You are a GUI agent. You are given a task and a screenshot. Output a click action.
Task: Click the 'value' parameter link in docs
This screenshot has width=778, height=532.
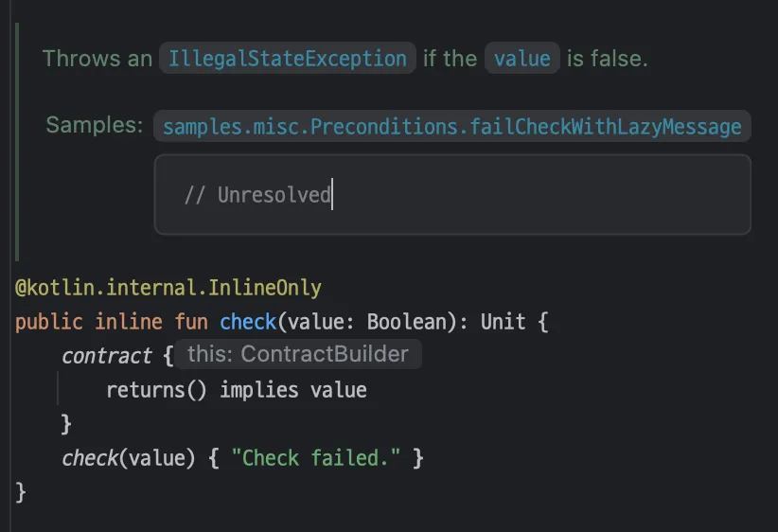tap(522, 59)
